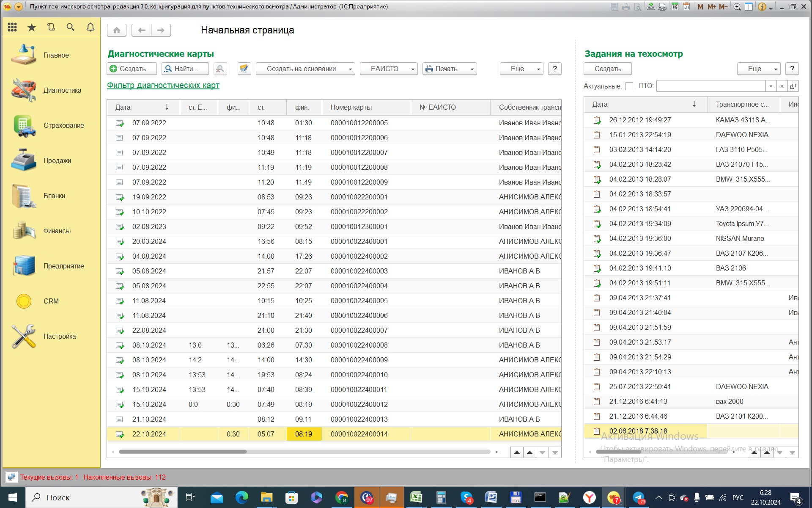Screen dimensions: 812x508
Task: Open the ПТО selection form button
Action: coord(793,86)
